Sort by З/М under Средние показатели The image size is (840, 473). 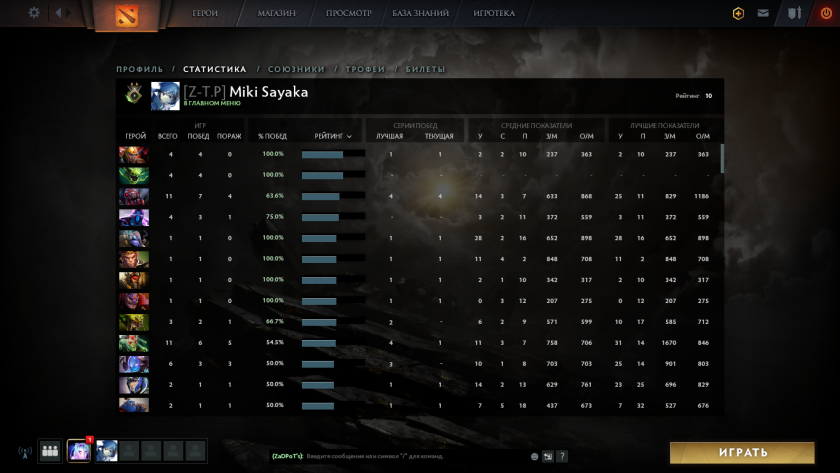552,136
